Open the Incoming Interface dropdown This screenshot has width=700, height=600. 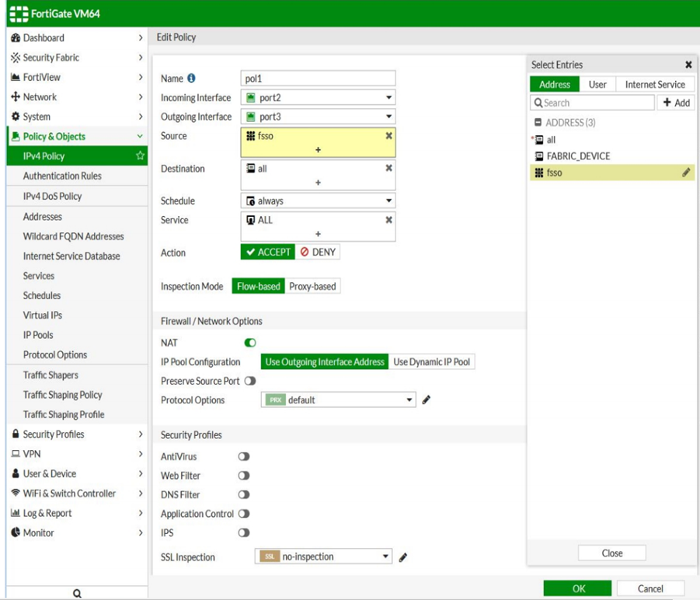click(x=318, y=98)
